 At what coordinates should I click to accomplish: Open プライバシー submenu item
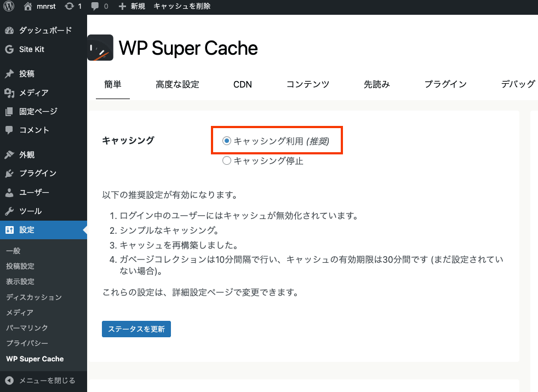coord(27,343)
